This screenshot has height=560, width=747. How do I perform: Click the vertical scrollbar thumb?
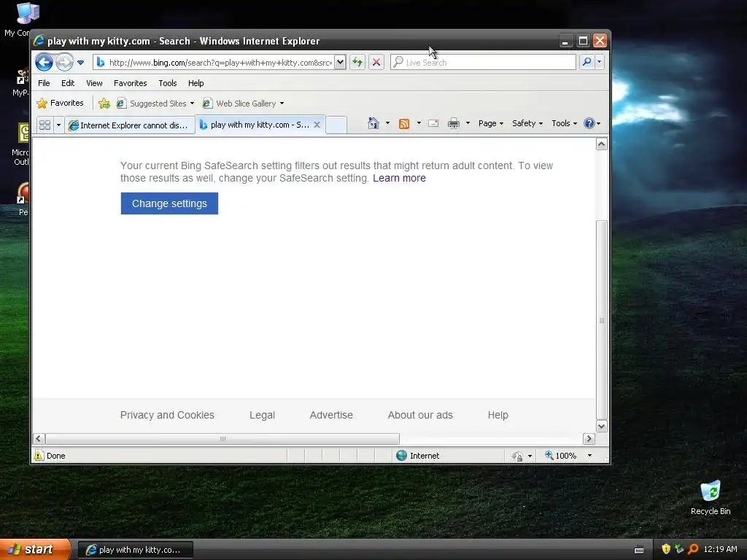[x=602, y=320]
